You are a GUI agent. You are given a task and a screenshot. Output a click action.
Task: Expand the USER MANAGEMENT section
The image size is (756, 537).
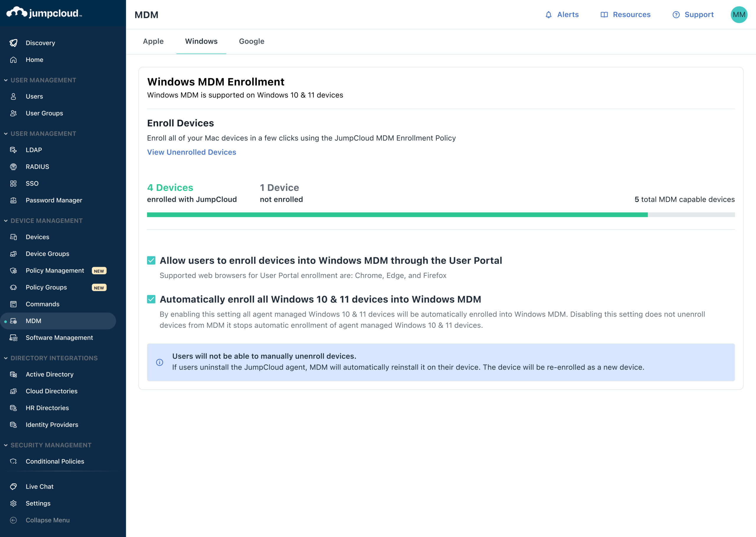[44, 80]
